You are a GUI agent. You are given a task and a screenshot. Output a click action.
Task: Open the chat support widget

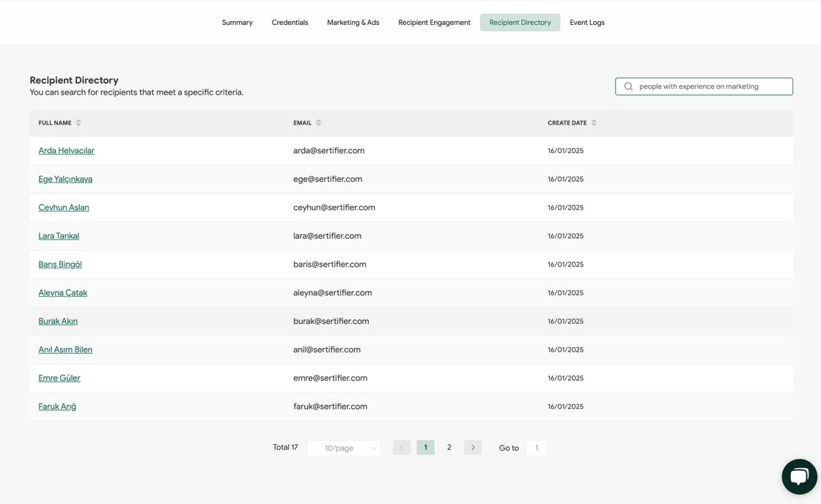pos(799,476)
